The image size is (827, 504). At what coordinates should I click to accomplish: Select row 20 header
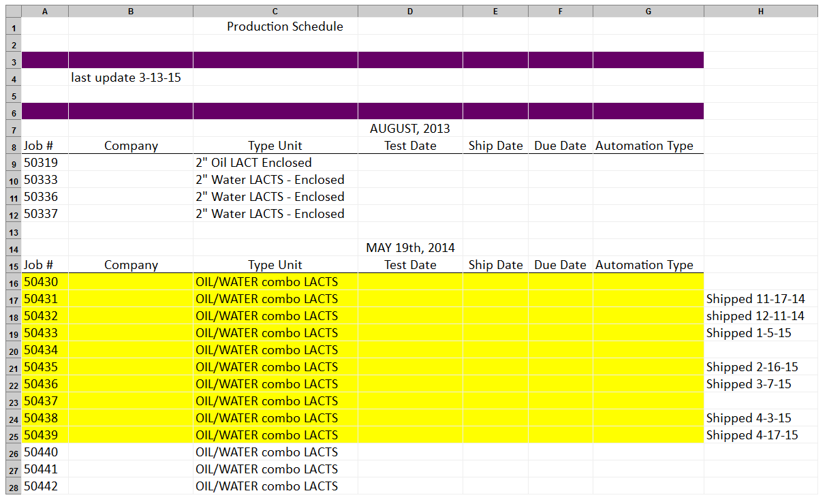click(15, 350)
